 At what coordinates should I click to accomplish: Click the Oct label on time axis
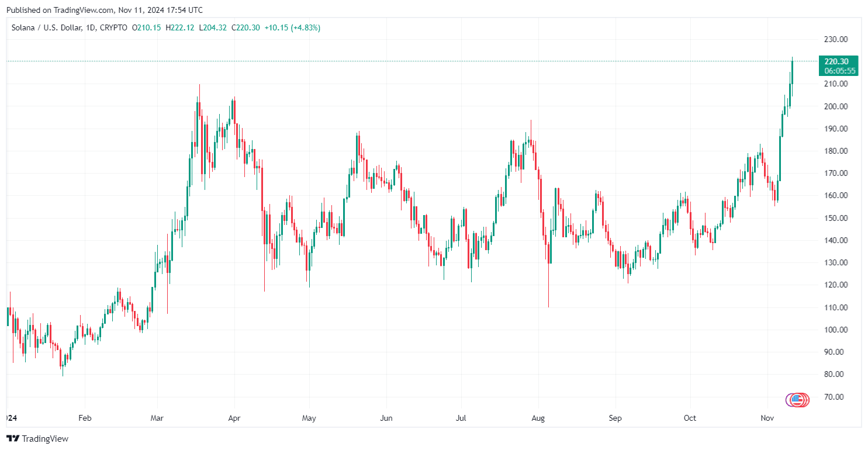click(x=690, y=418)
